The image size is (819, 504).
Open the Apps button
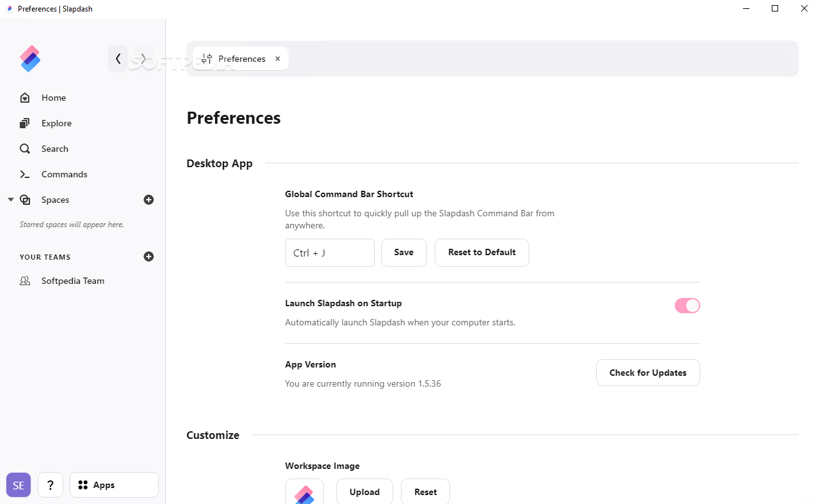point(114,485)
